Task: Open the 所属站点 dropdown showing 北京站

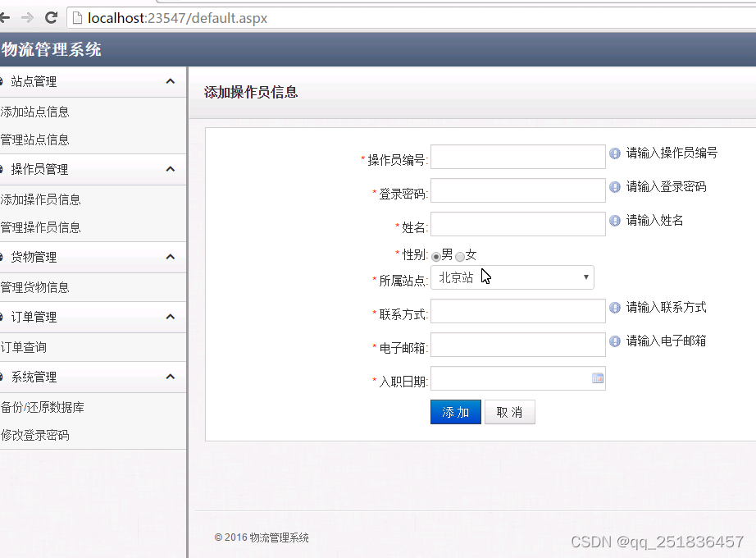Action: click(x=512, y=277)
